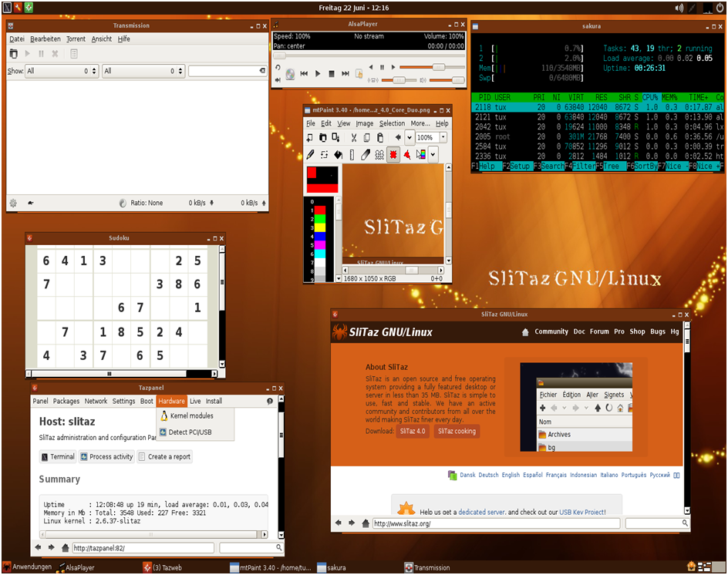Choose Kernel modules from Hardware menu
The image size is (728, 575).
[191, 416]
